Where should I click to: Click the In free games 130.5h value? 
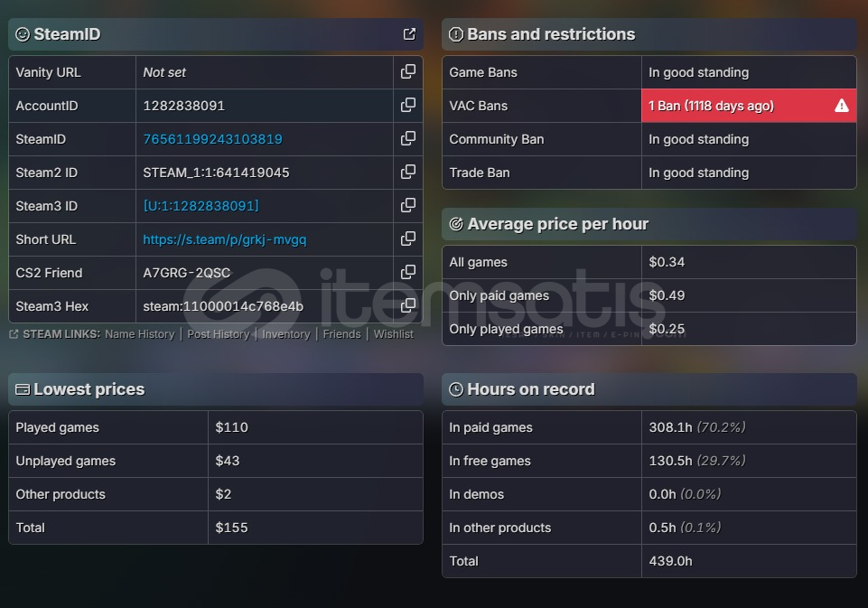pos(670,461)
